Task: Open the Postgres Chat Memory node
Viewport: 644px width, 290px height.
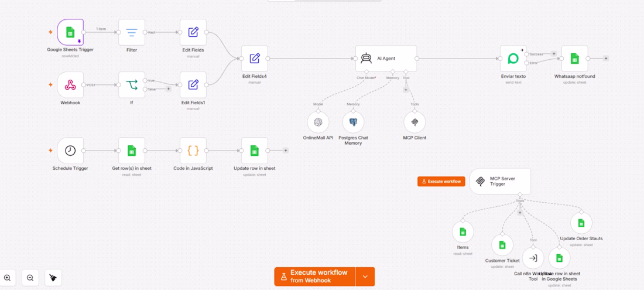Action: click(353, 122)
